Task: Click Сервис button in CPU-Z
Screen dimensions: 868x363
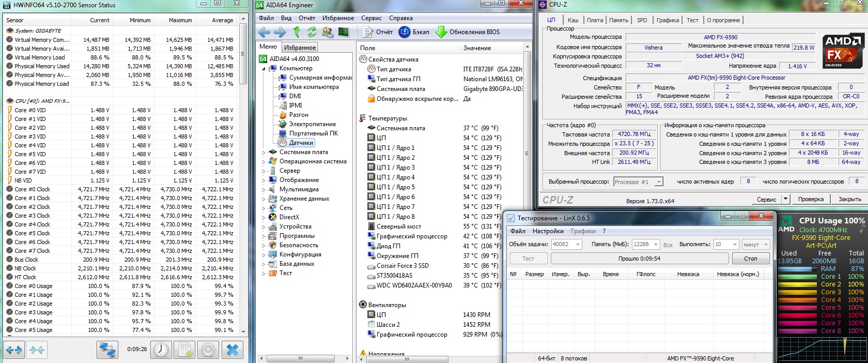Action: (x=766, y=199)
